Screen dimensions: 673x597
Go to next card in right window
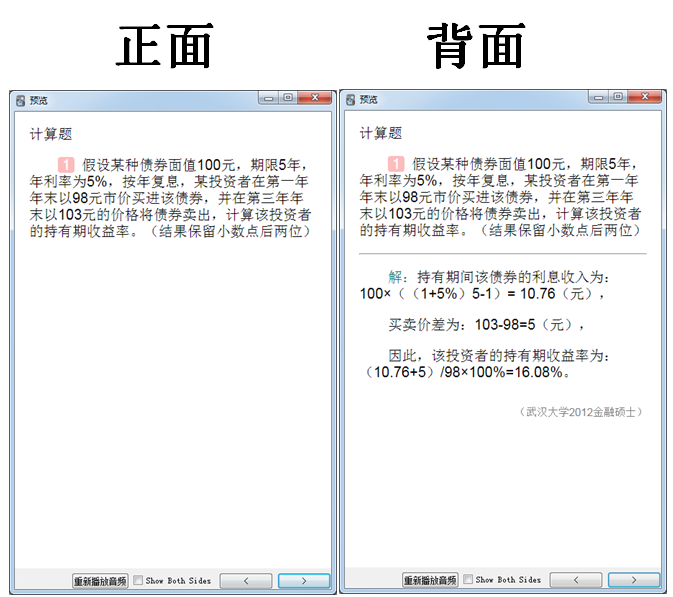pos(634,580)
